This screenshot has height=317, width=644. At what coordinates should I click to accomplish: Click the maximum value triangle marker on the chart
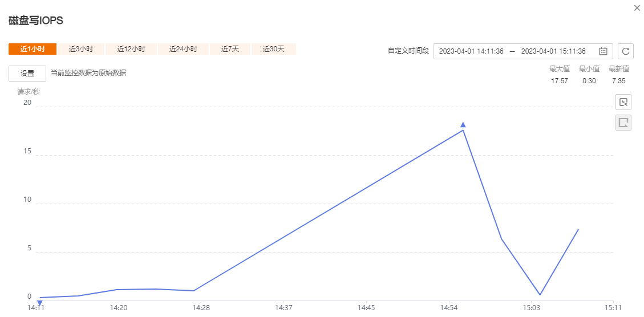coord(463,124)
